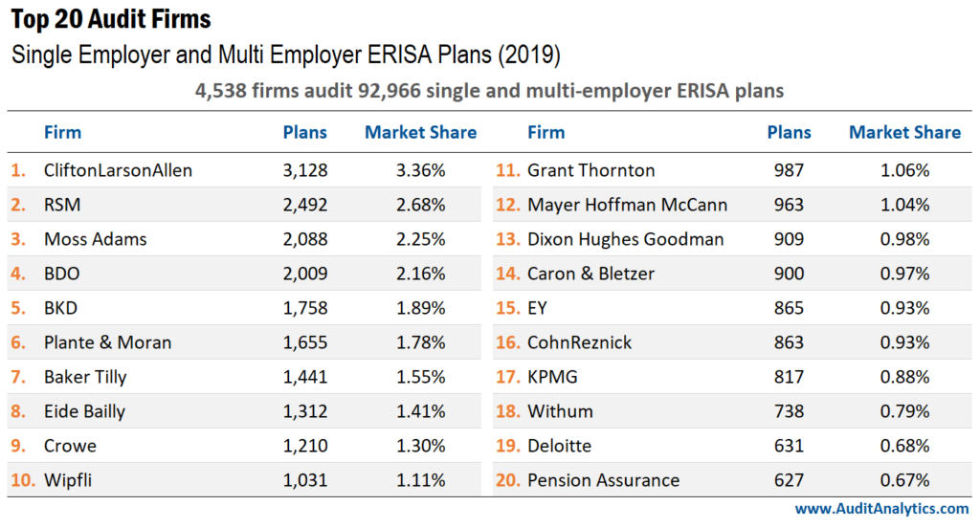Viewport: 980px width, 528px height.
Task: Select the 2,009 plans value
Action: [x=305, y=273]
